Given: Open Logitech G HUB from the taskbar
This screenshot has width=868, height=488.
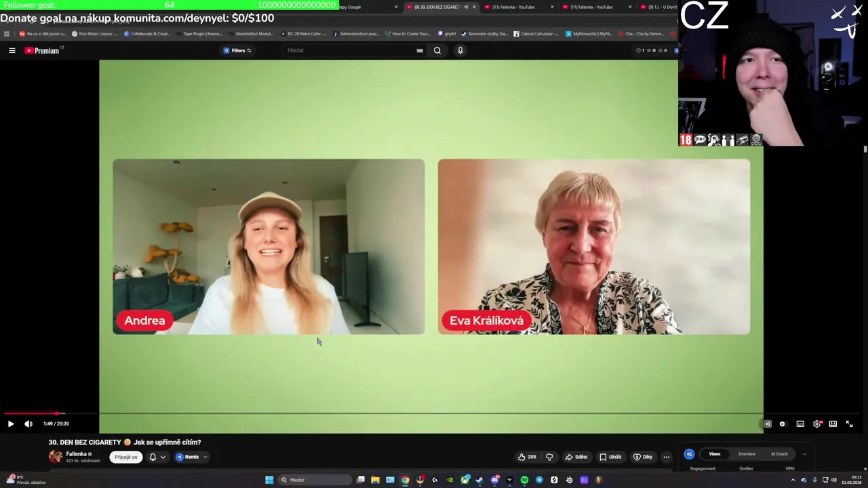Looking at the screenshot, I should click(x=435, y=480).
